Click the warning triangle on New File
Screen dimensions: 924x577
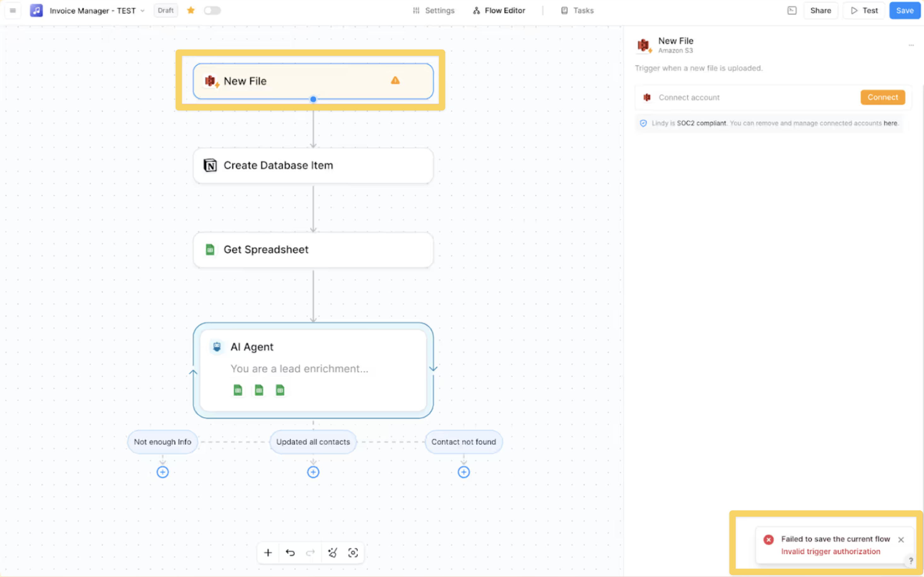[395, 80]
